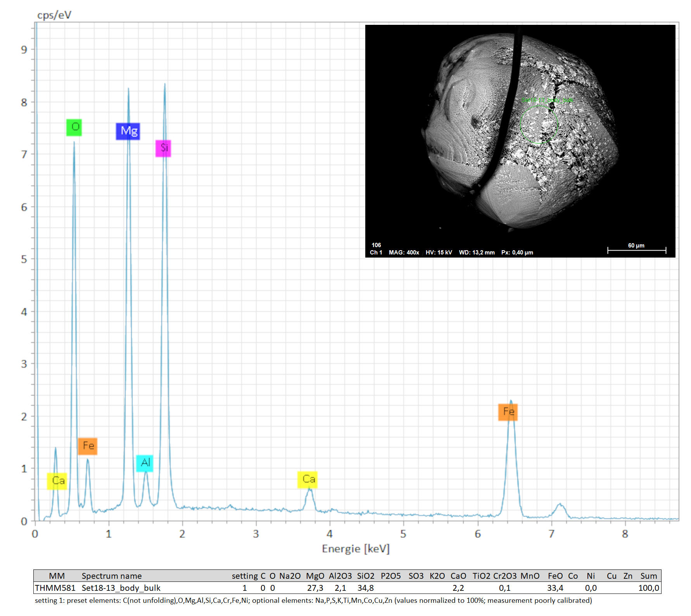Click the MAG: 400x text in SEM image
Image resolution: width=691 pixels, height=616 pixels.
pyautogui.click(x=404, y=253)
